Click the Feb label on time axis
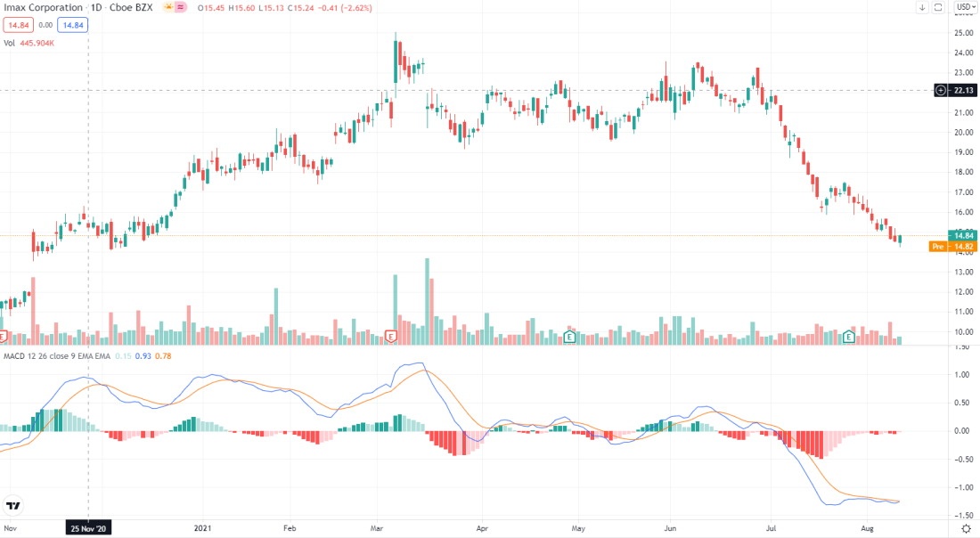980x538 pixels. (289, 528)
